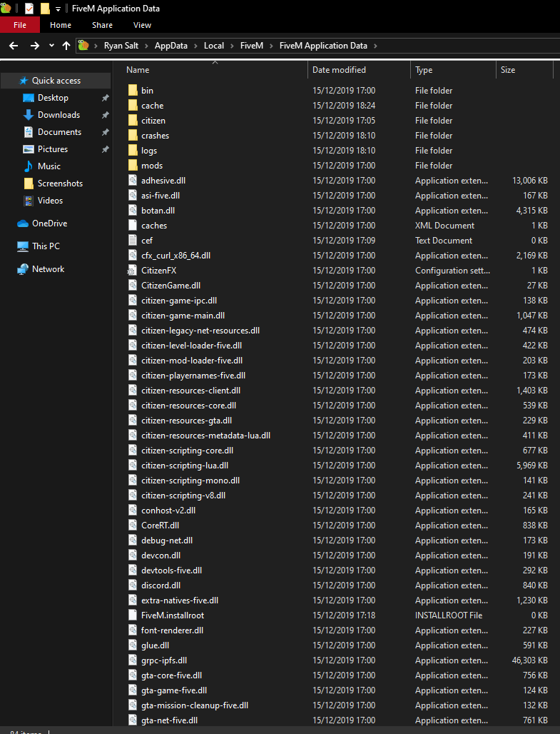Viewport: 560px width, 734px height.
Task: Open the recent locations dropdown arrow
Action: coord(51,46)
